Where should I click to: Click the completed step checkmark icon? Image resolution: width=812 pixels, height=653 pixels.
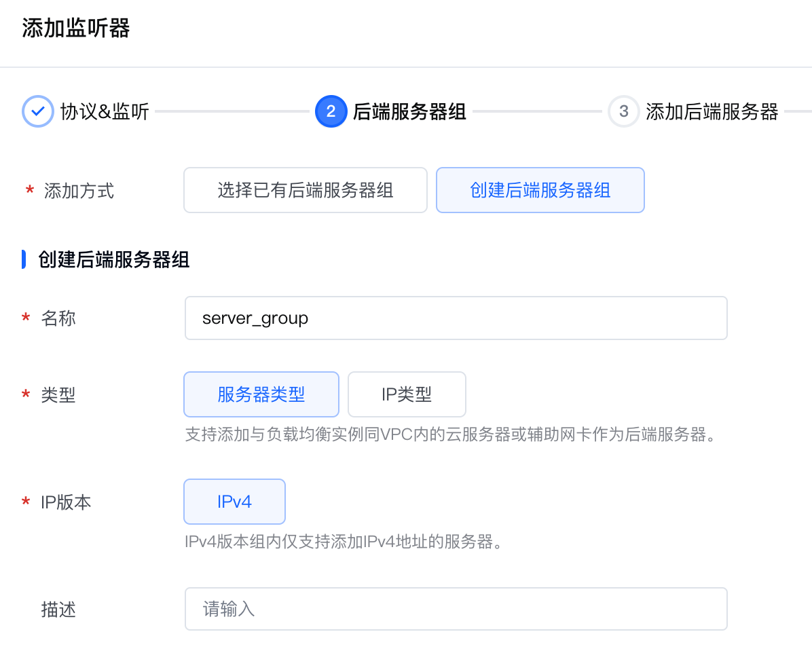(38, 111)
